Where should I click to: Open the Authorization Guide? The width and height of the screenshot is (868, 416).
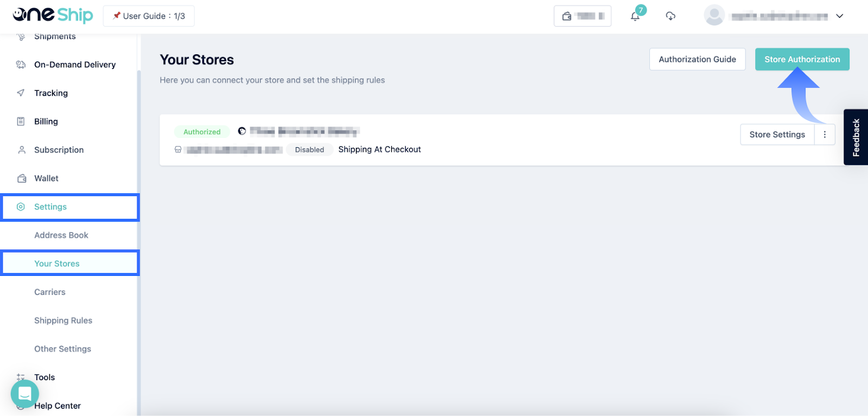697,59
